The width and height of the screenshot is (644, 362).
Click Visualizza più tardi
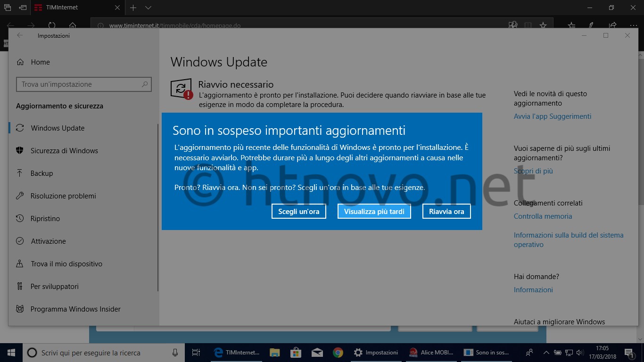point(374,211)
